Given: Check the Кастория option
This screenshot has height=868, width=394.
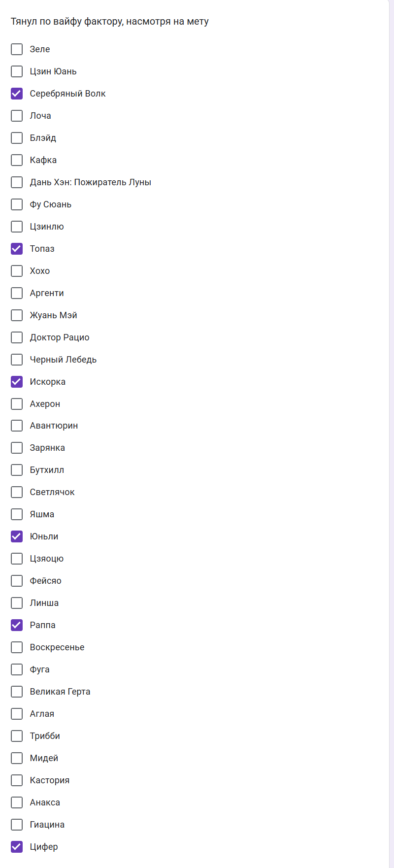Looking at the screenshot, I should (x=17, y=780).
